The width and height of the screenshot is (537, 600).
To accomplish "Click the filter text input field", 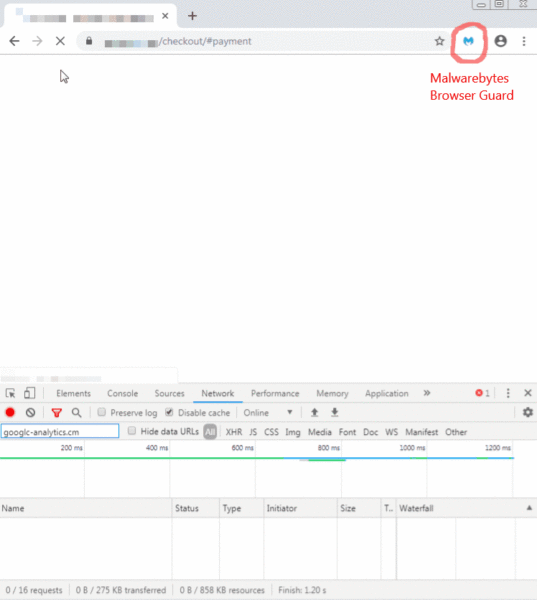I will click(60, 431).
